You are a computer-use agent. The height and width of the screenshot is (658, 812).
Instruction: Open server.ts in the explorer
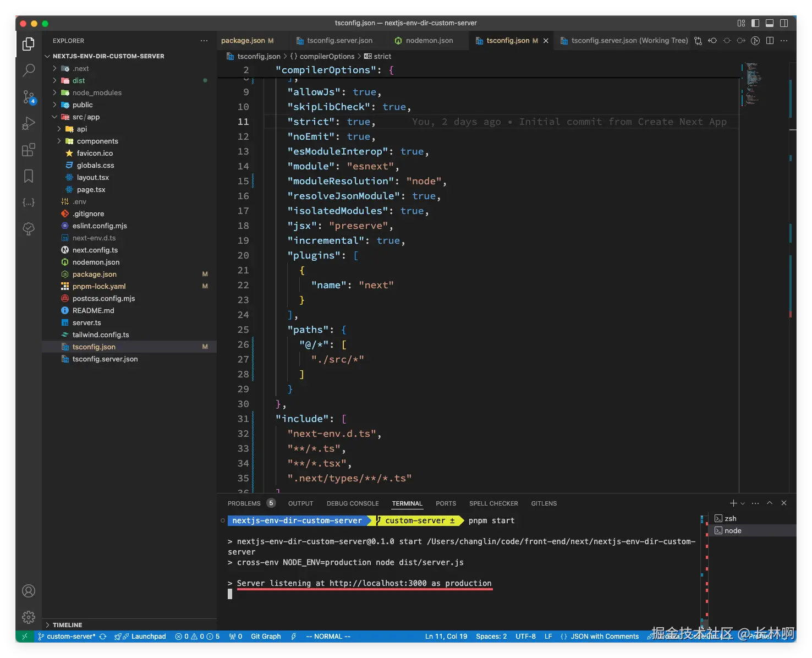tap(87, 323)
